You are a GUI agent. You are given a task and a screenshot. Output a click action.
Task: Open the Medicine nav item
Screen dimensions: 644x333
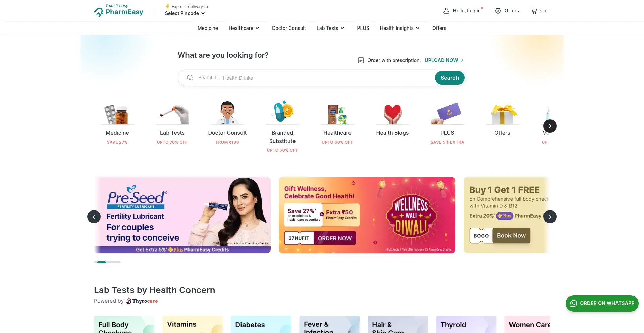pyautogui.click(x=208, y=28)
